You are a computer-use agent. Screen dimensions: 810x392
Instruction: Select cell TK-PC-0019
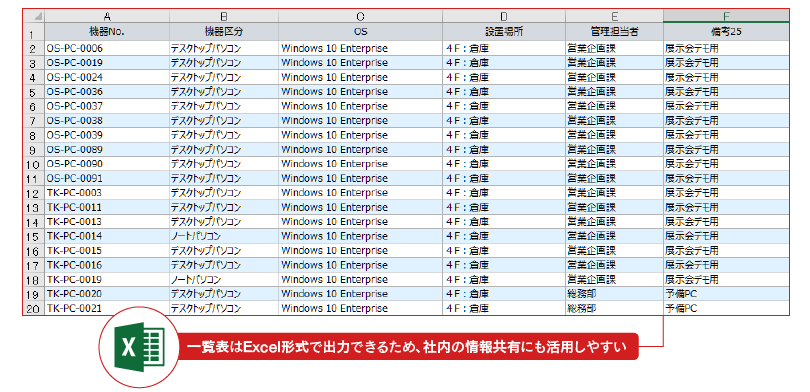point(107,280)
